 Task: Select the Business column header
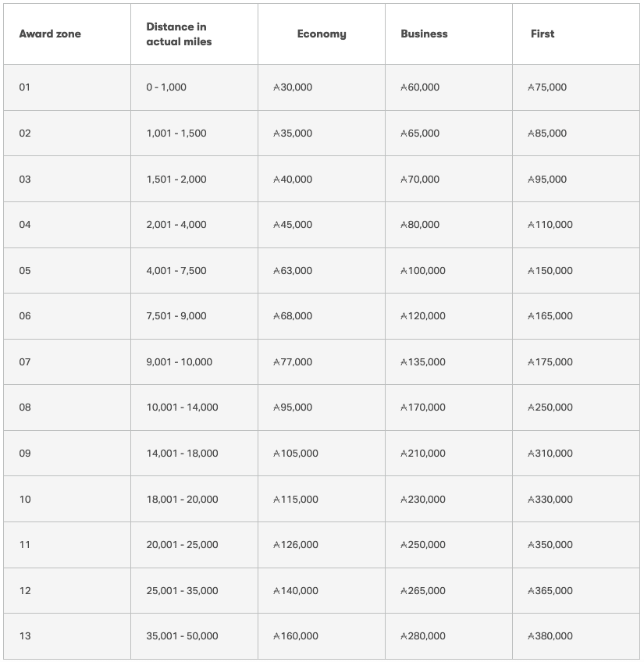click(x=424, y=34)
